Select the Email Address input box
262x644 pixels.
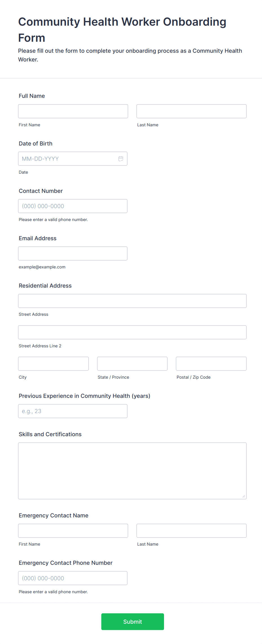pyautogui.click(x=73, y=253)
